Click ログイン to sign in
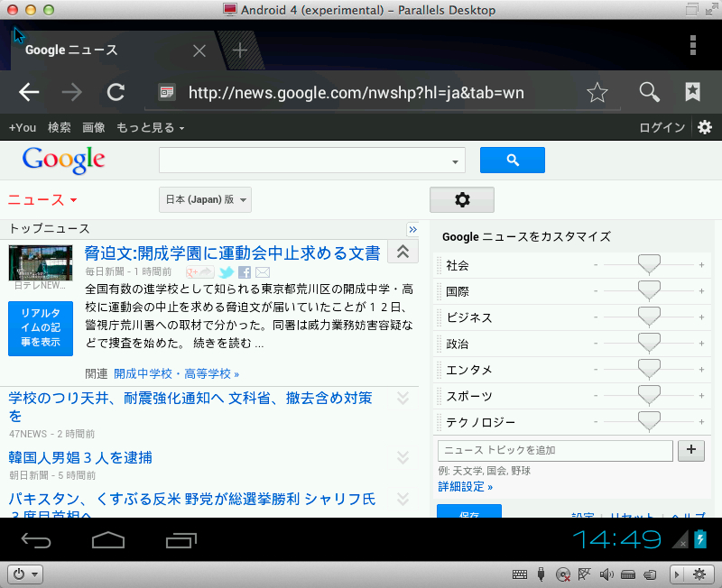This screenshot has height=588, width=722. pyautogui.click(x=662, y=127)
